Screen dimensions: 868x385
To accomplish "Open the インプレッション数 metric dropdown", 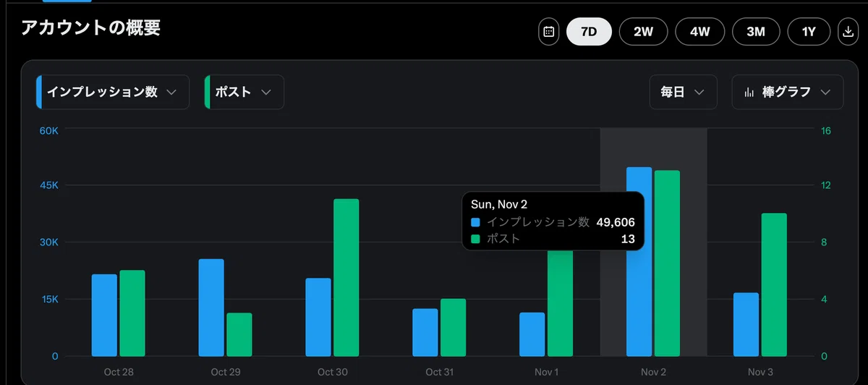I will [x=113, y=92].
